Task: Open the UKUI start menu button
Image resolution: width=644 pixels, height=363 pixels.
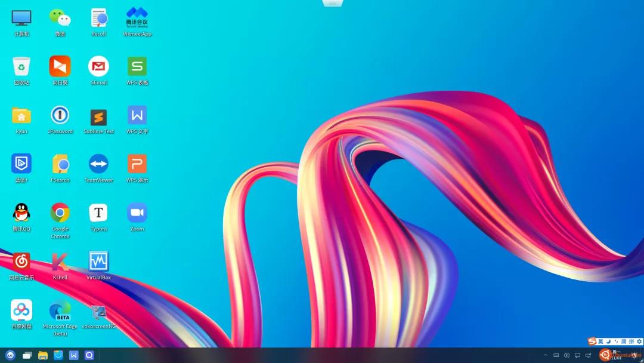Action: pos(10,355)
